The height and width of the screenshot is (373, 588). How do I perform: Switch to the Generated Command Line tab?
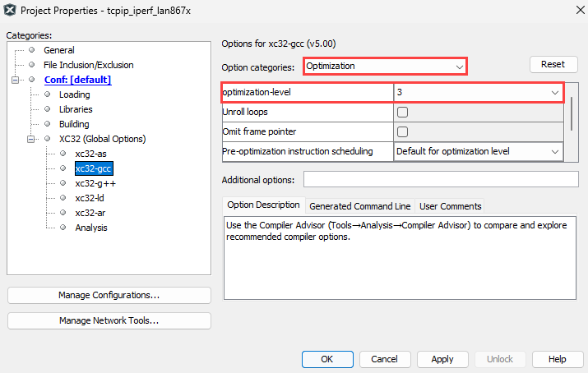(x=359, y=205)
